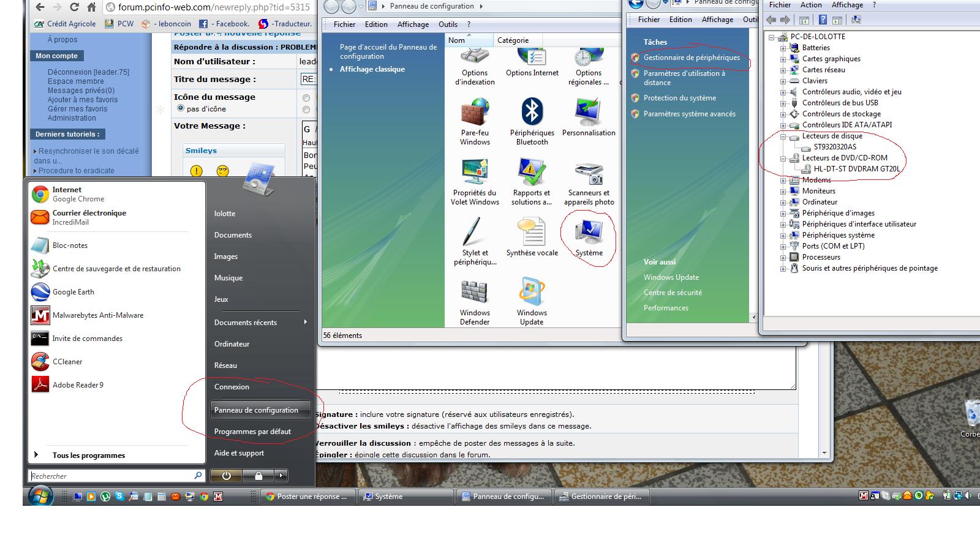Screen dimensions: 980x551
Task: Collapse Lecteurs de DVD/CD-ROM node
Action: [x=783, y=158]
